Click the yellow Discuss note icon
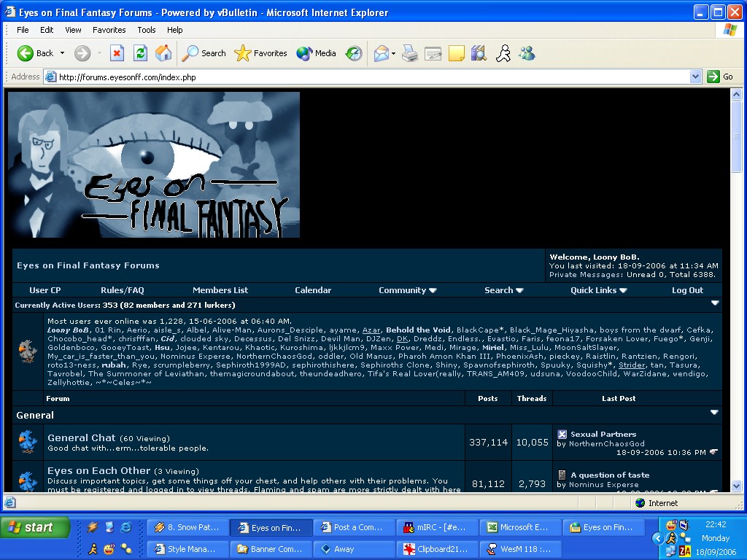Image resolution: width=747 pixels, height=560 pixels. [x=457, y=53]
